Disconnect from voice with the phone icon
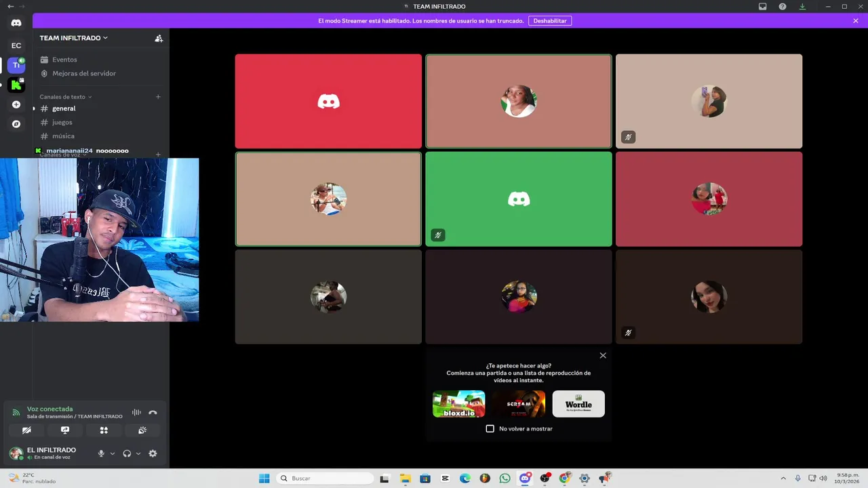 pyautogui.click(x=153, y=412)
